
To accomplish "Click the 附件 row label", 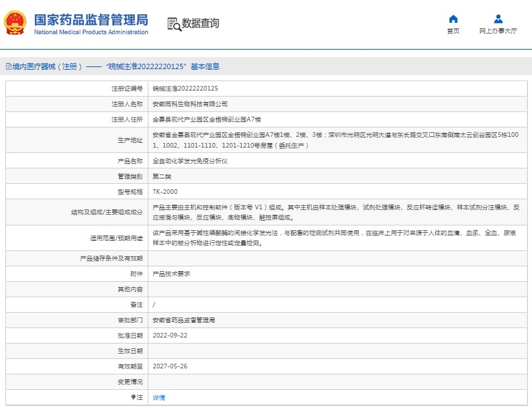I will click(x=137, y=274).
